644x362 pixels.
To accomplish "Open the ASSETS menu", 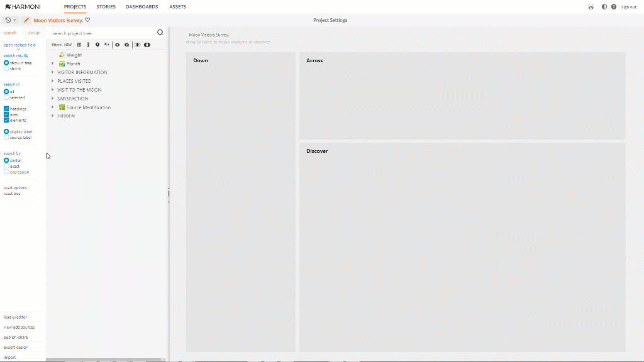I will [177, 6].
